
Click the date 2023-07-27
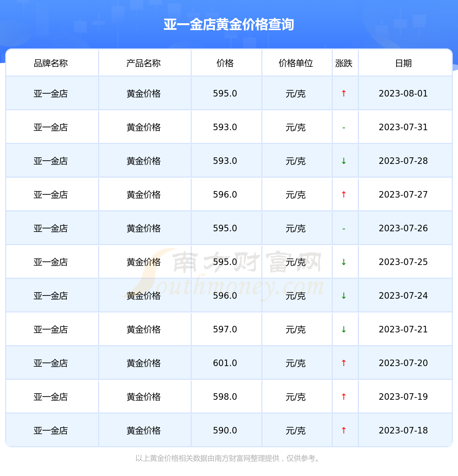tap(403, 195)
